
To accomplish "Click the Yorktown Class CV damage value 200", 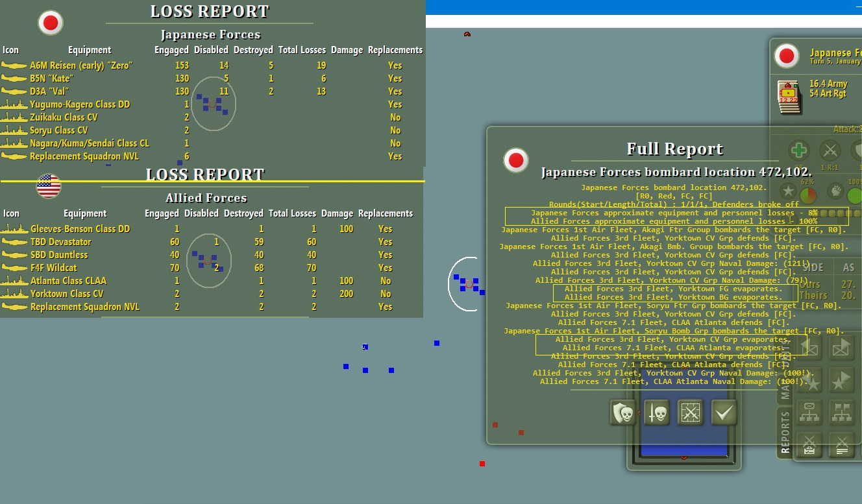I will pos(346,294).
